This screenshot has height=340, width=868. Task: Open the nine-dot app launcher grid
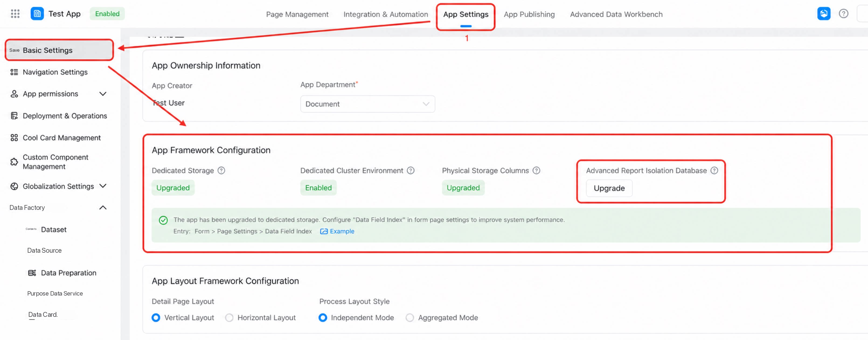[x=15, y=13]
